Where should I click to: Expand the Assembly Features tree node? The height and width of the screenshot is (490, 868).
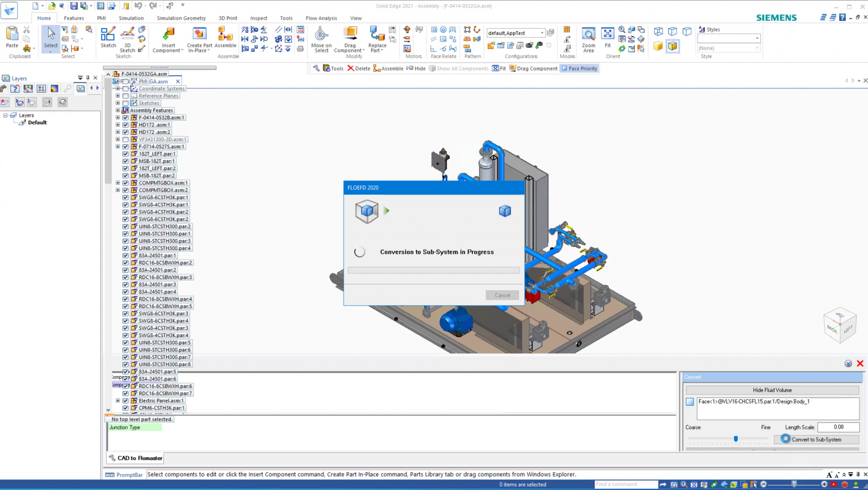118,110
